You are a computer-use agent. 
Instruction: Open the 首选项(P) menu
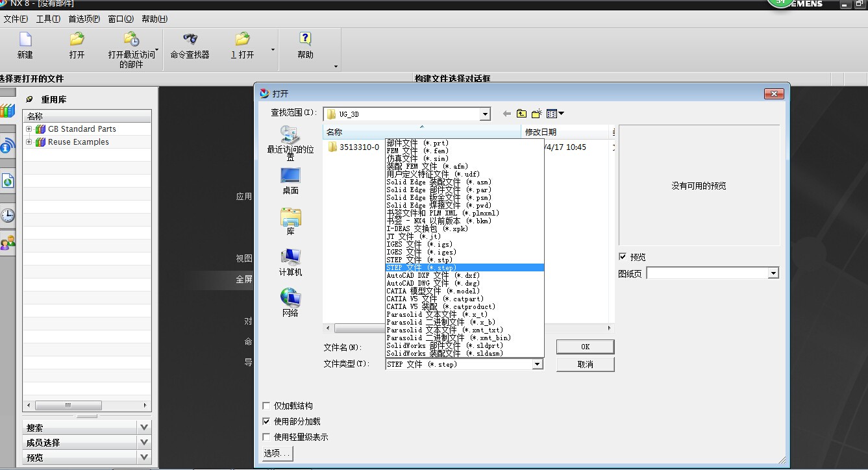coord(84,19)
